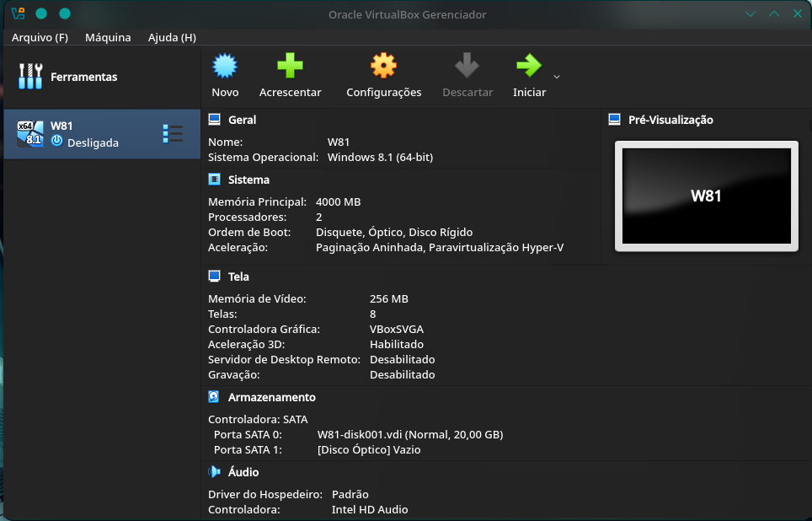Click the Nome value W81 in Geral
Screen dimensions: 812x521
(x=339, y=142)
